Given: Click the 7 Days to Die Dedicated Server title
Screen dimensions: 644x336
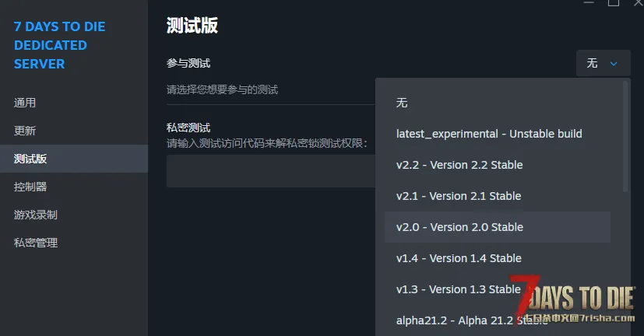Looking at the screenshot, I should coord(59,45).
